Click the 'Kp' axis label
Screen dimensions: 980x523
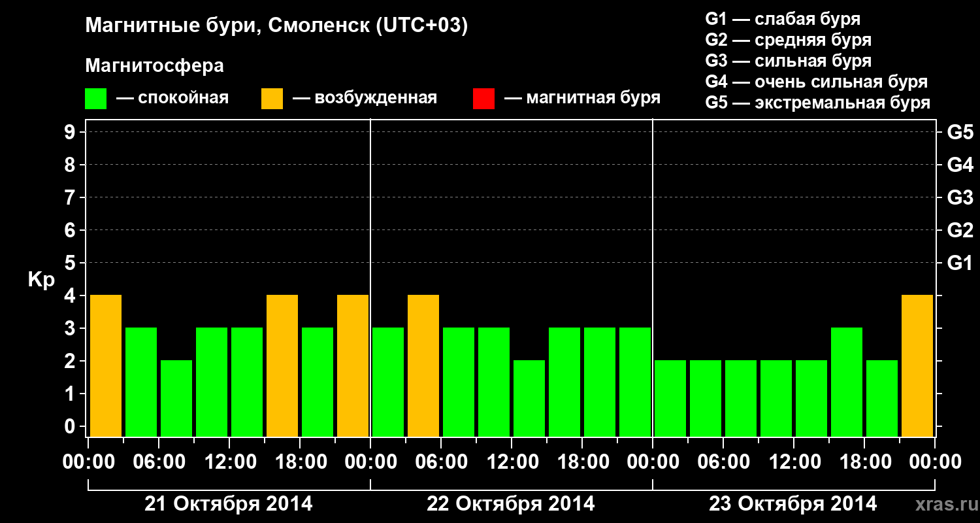coord(41,280)
